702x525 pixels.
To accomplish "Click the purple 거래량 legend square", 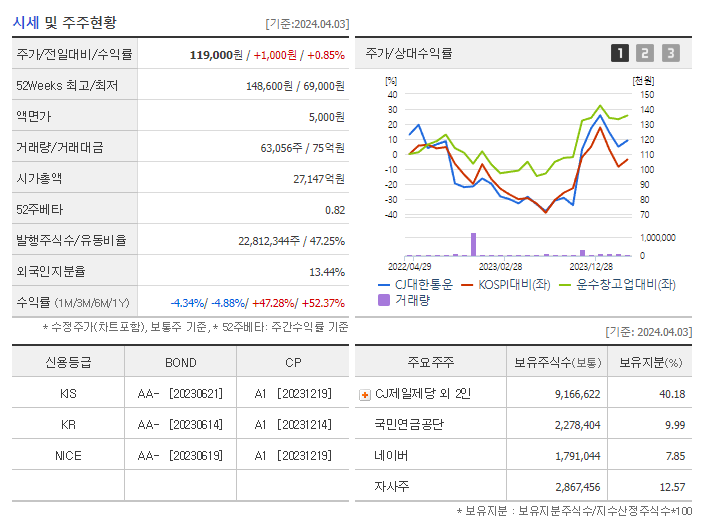I will point(384,300).
